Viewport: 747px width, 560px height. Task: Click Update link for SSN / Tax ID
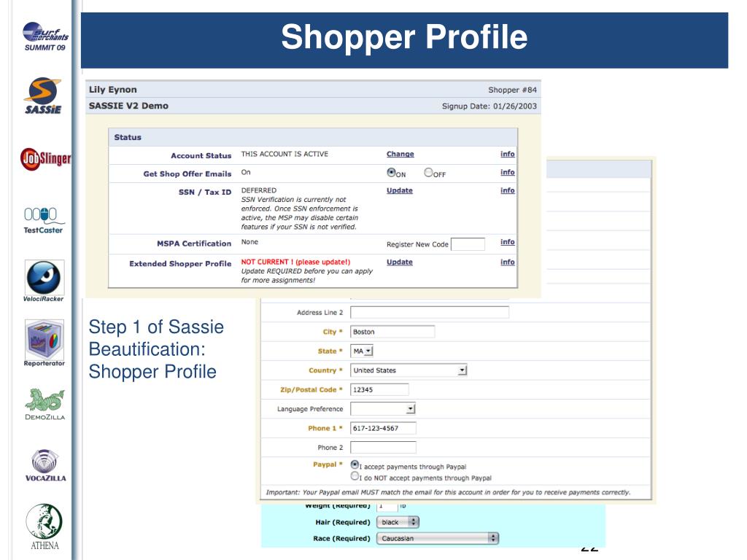tap(400, 190)
